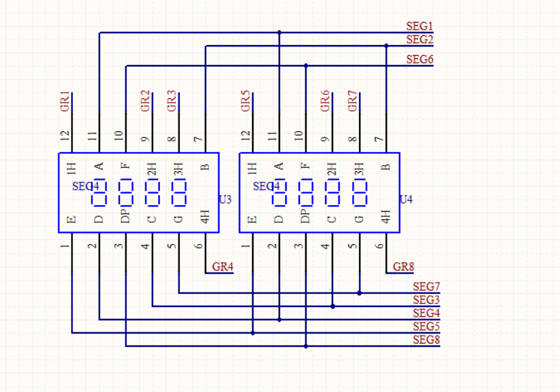Screen dimensions: 560x392
Task: Select the SEG5 net label
Action: point(427,326)
